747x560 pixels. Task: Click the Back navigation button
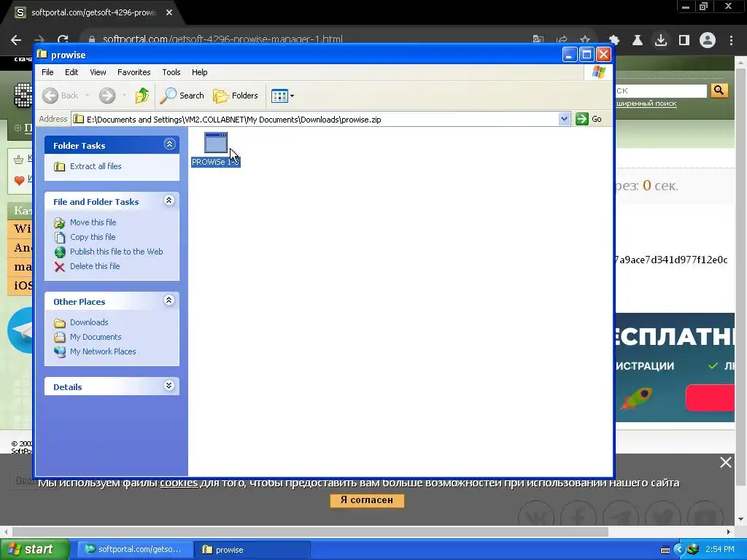tap(61, 96)
